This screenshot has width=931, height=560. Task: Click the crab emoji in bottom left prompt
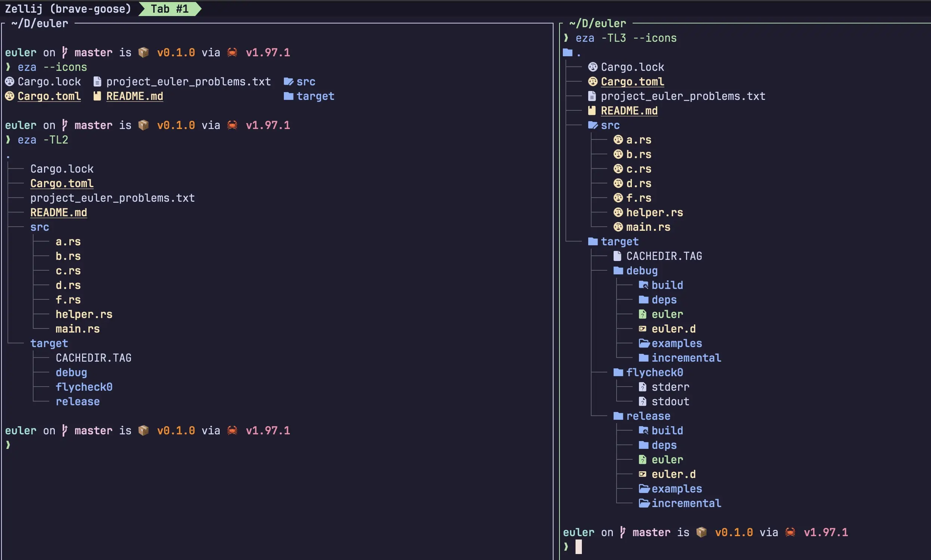point(232,430)
